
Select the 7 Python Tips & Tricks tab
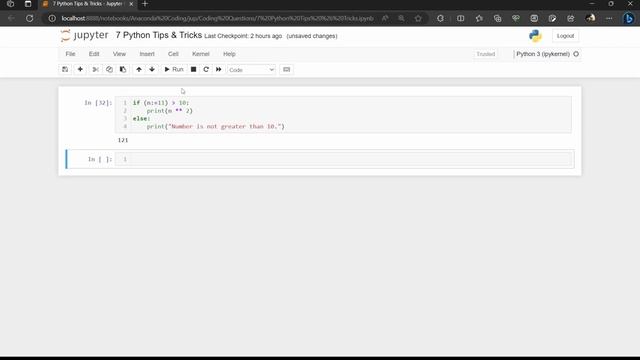point(87,4)
